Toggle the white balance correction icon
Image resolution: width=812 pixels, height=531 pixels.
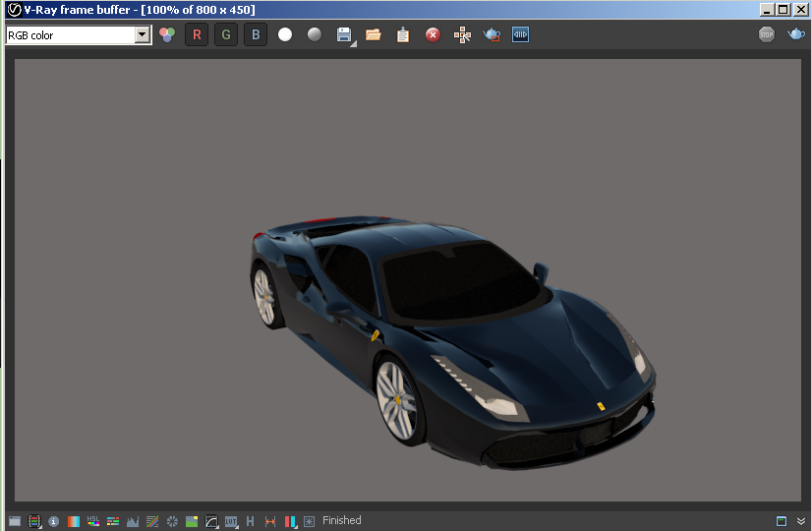click(74, 521)
